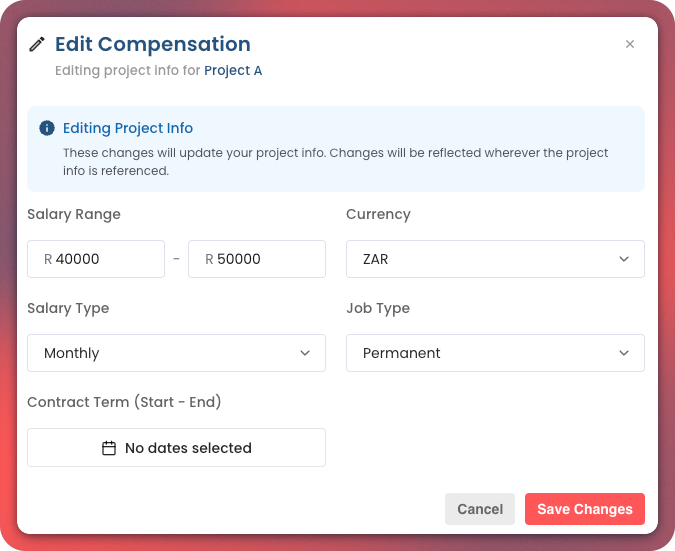Open the No dates selected date picker
Viewport: 675px width, 551px height.
pos(176,448)
